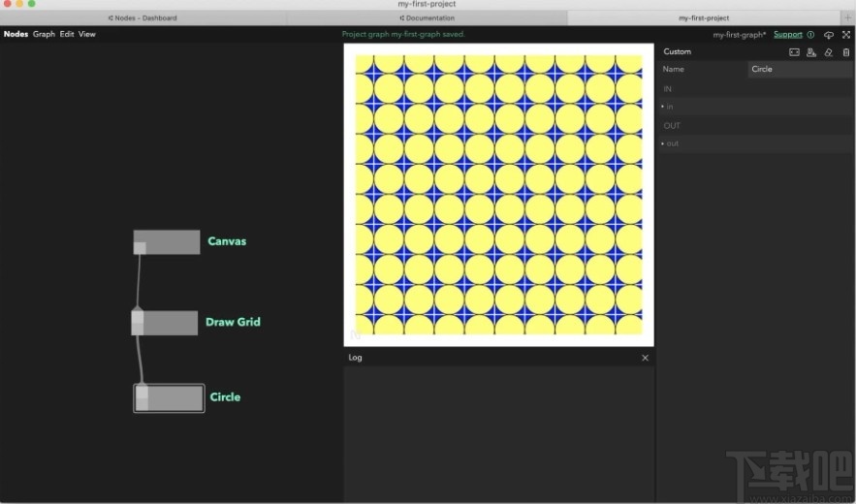Image resolution: width=856 pixels, height=504 pixels.
Task: Click the Canvas node label
Action: (x=227, y=241)
